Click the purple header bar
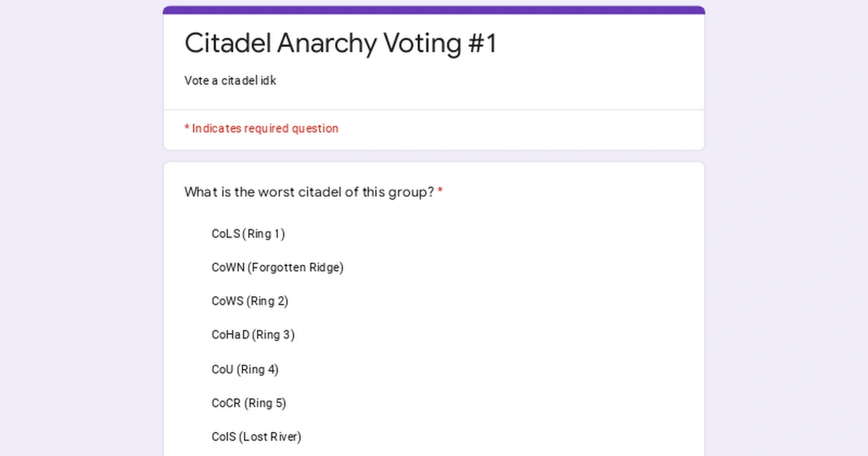The width and height of the screenshot is (868, 456). (x=434, y=9)
